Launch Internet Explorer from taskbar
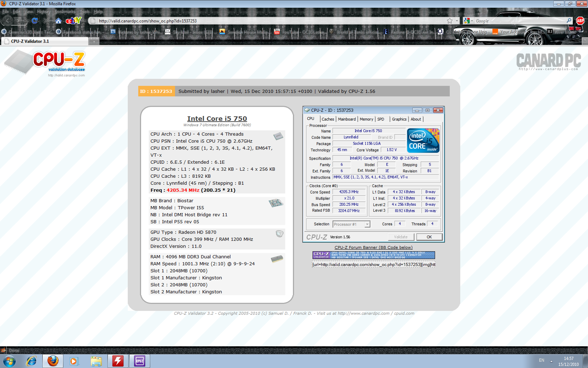This screenshot has width=588, height=368. click(31, 361)
